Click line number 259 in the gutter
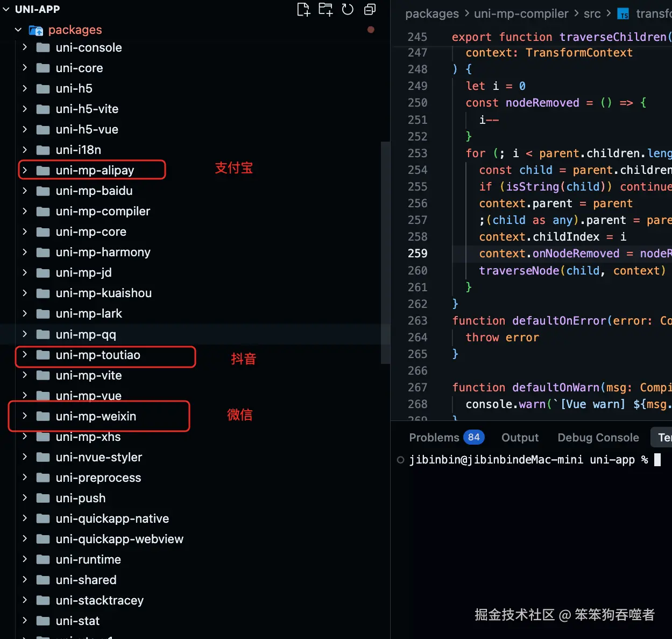672x639 pixels. pyautogui.click(x=418, y=254)
